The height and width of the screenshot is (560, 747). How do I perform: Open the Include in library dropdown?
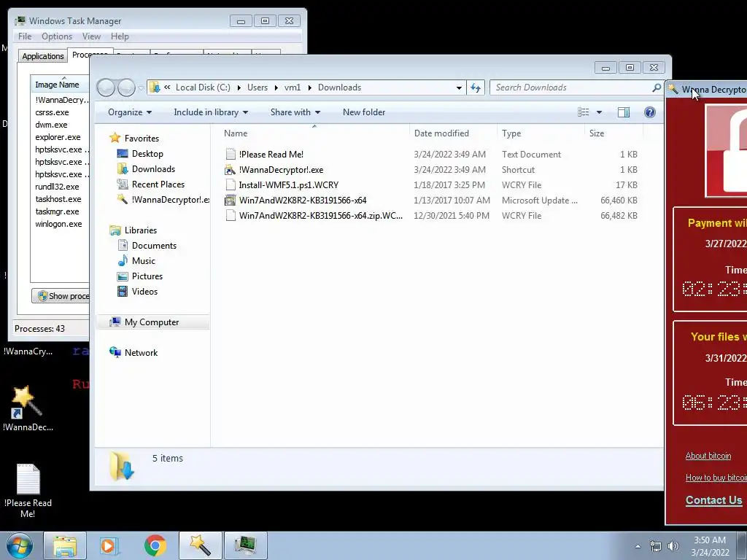click(211, 112)
